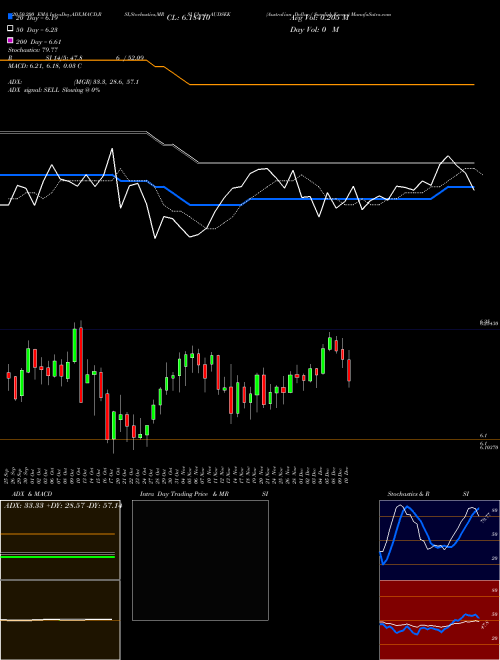This screenshot has height=660, width=500.
Task: Click the 'Avg Vol: 0.205 M' label
Action: click(319, 18)
